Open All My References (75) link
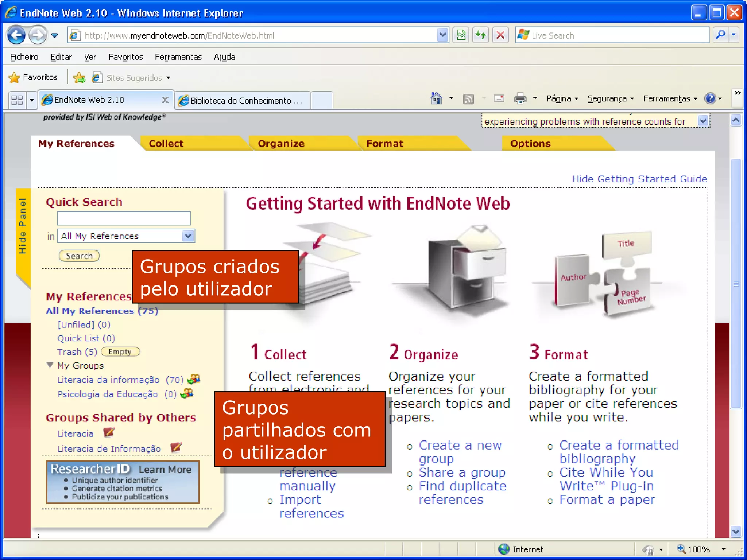Image resolution: width=747 pixels, height=560 pixels. tap(102, 311)
